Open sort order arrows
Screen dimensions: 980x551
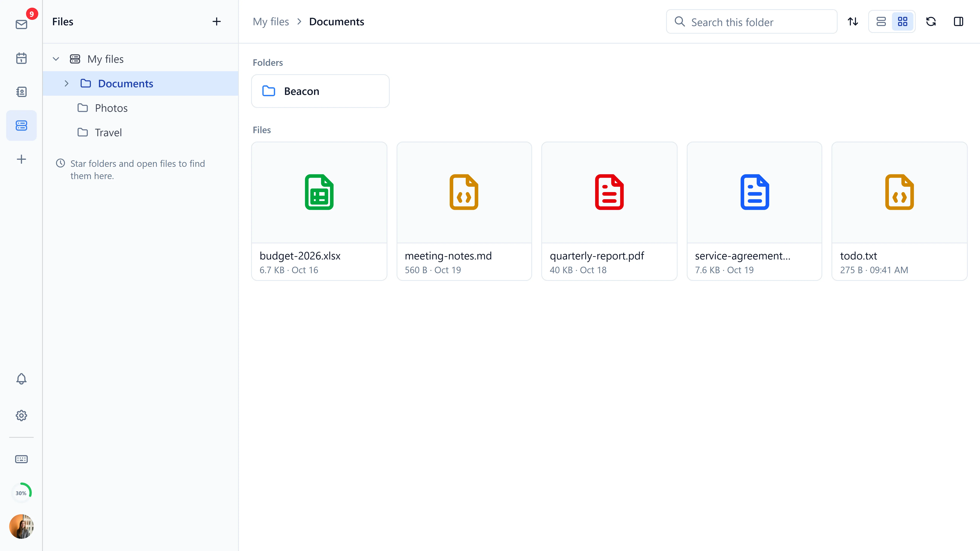pos(853,22)
